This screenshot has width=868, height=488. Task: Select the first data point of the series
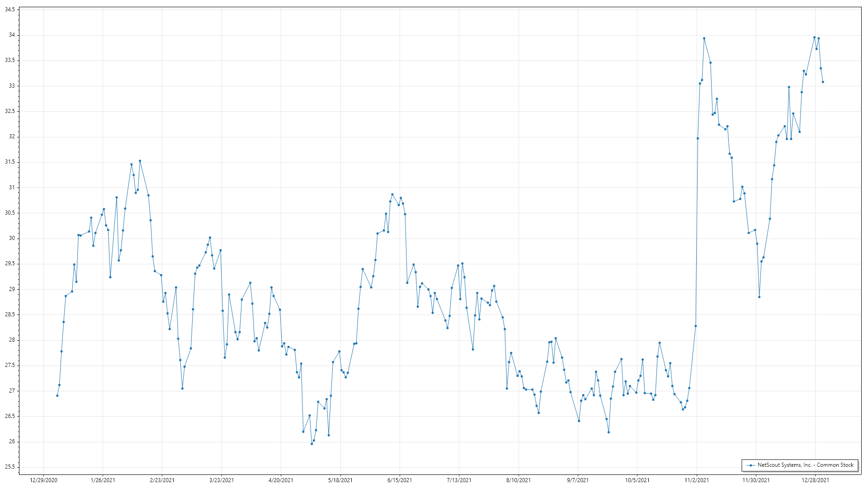(57, 396)
